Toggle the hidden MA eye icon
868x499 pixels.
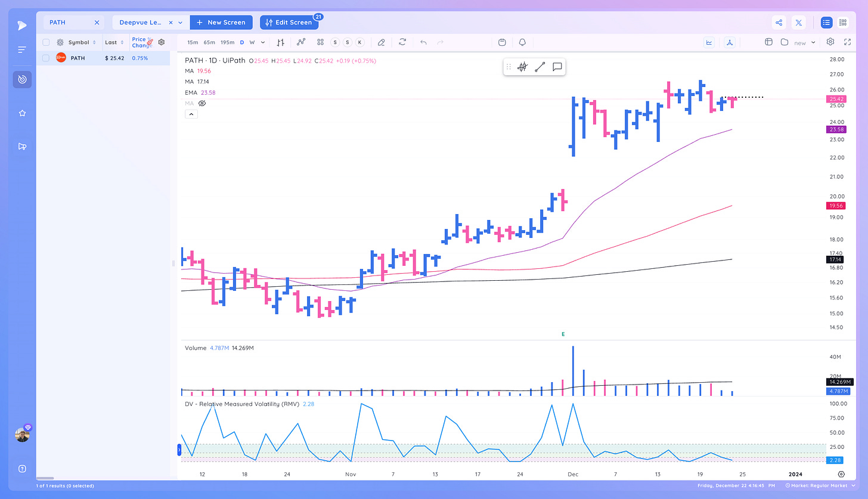202,103
